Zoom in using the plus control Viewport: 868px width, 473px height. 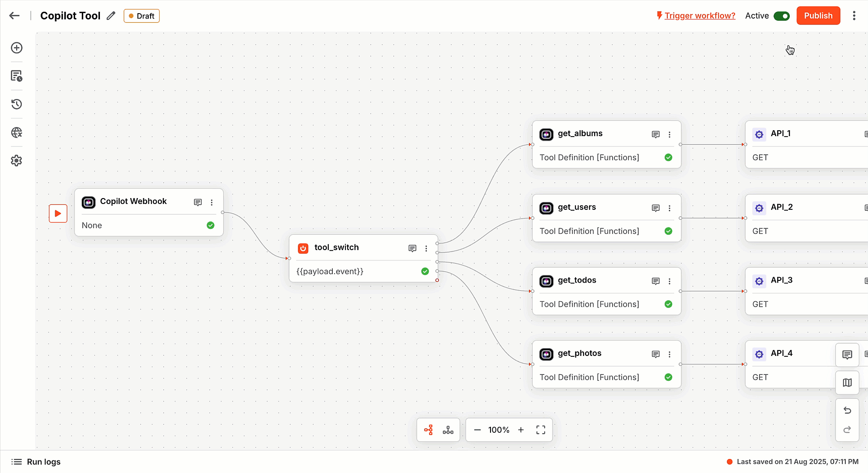pos(521,430)
